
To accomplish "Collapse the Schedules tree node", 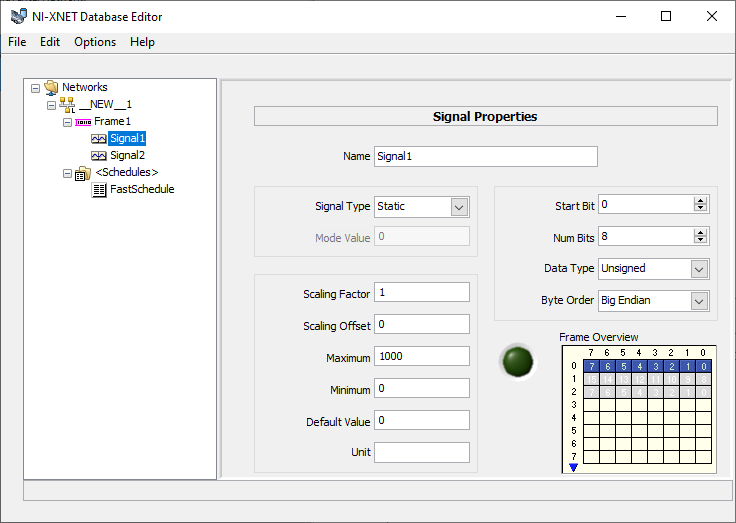I will 67,174.
